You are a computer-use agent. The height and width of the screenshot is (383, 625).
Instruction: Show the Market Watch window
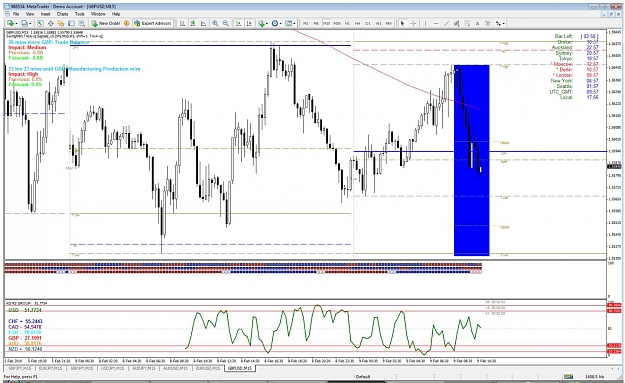40,23
